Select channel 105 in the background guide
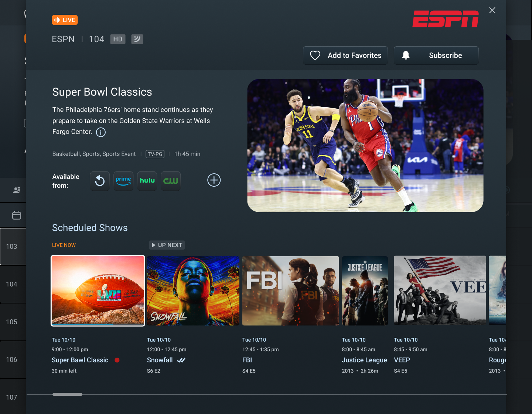 tap(13, 322)
